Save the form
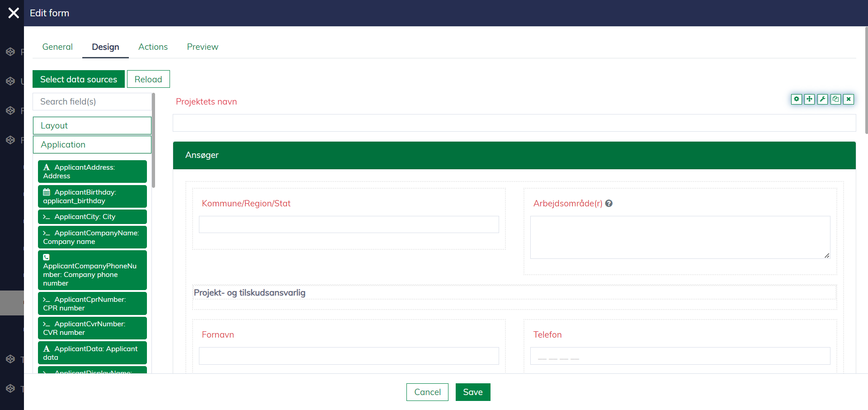Viewport: 868px width, 410px height. pos(472,392)
